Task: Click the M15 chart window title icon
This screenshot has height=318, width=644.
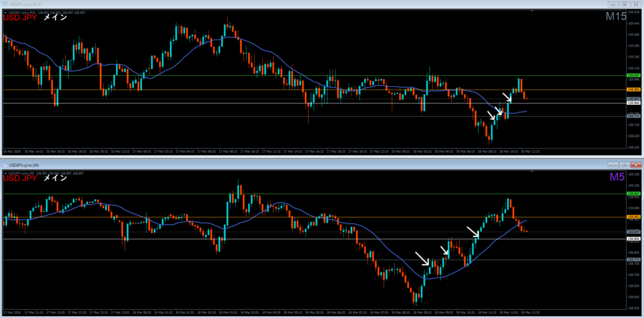Action: click(x=6, y=4)
